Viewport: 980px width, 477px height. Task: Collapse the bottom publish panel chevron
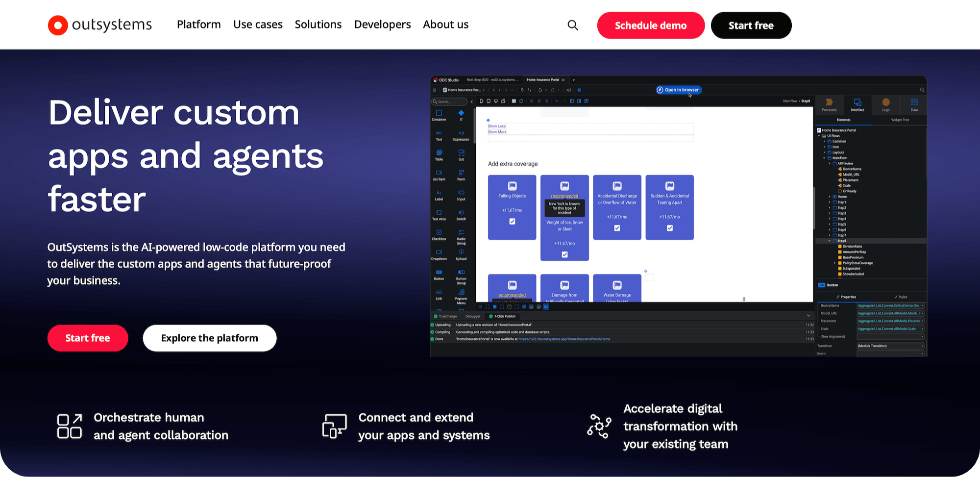[x=808, y=316]
